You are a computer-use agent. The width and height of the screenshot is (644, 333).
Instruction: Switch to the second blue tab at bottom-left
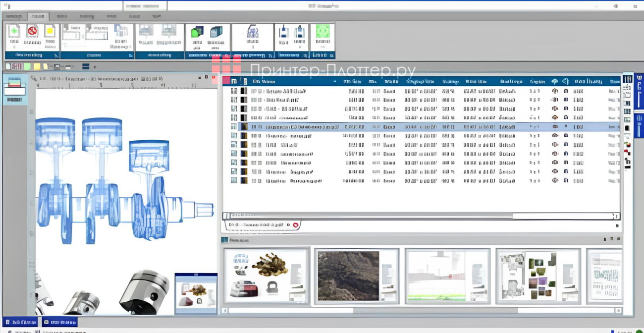click(59, 322)
